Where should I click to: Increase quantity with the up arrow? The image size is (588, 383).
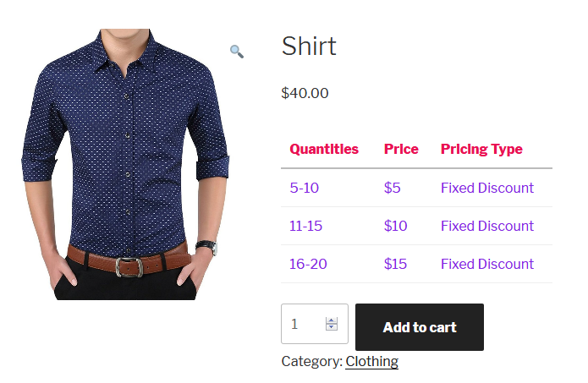pos(332,320)
